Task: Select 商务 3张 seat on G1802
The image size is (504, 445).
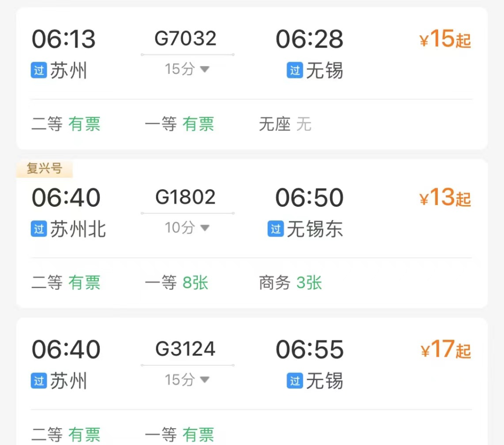Action: (290, 283)
